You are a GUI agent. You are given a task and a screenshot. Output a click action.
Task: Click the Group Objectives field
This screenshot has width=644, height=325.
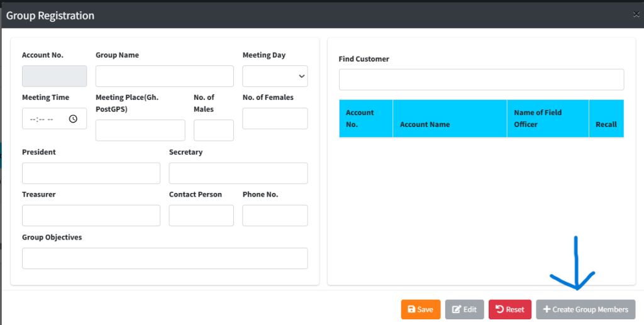165,258
